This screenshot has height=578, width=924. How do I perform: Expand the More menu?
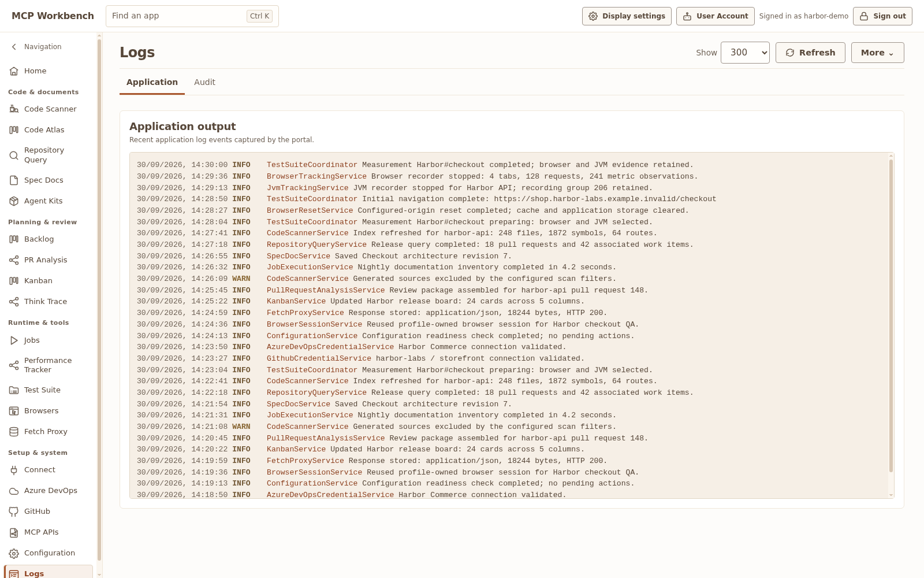877,53
